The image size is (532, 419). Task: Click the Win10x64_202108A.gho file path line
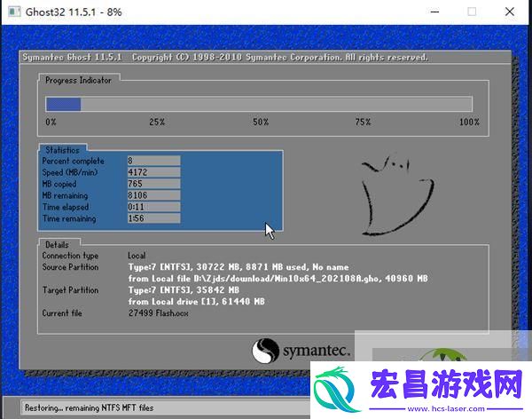[x=278, y=279]
